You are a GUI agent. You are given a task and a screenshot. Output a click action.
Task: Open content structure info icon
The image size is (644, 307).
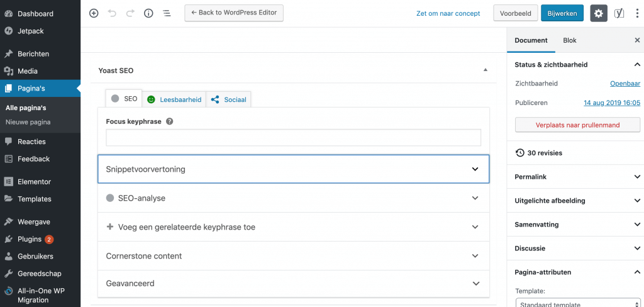[148, 13]
